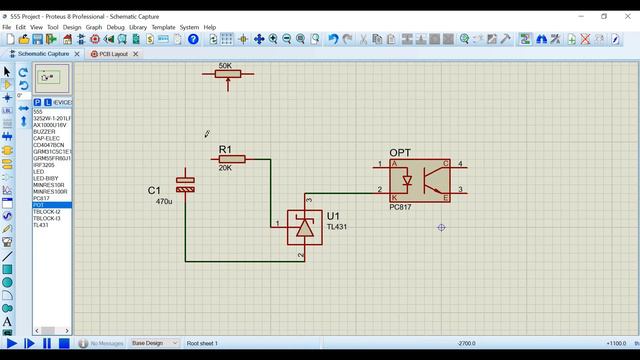Step simulation frame button
The image size is (640, 360).
point(29,343)
